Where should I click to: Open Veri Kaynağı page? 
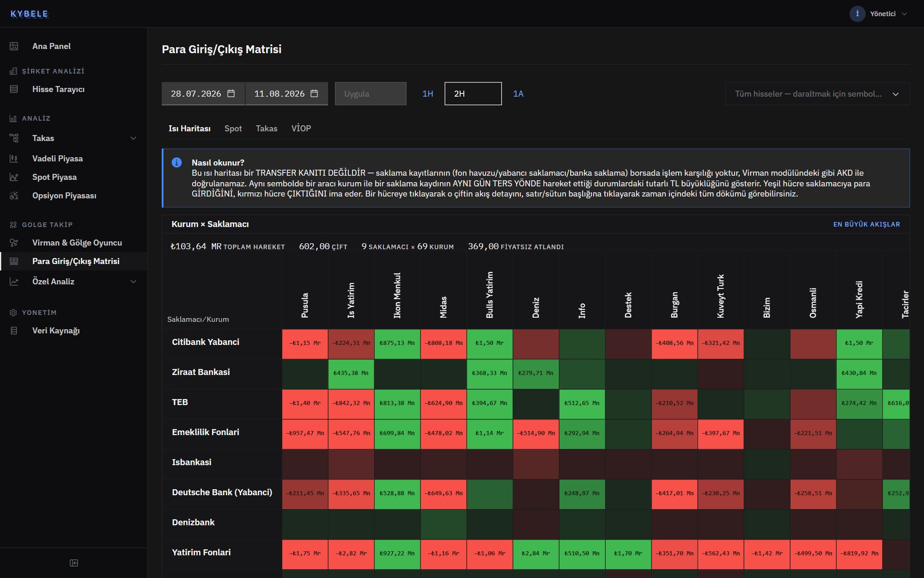74,331
